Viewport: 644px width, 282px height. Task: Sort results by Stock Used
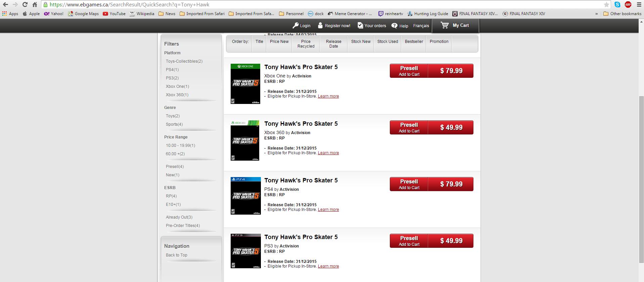[388, 42]
